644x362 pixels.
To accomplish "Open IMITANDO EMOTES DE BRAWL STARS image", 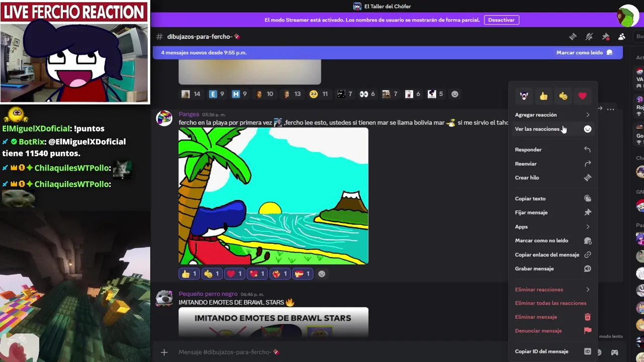I will [273, 322].
